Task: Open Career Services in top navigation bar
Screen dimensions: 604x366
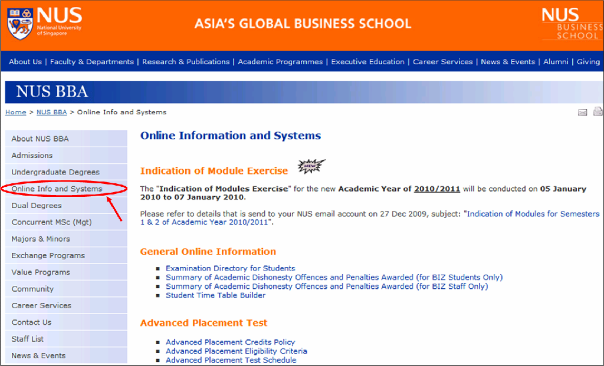Action: 443,62
